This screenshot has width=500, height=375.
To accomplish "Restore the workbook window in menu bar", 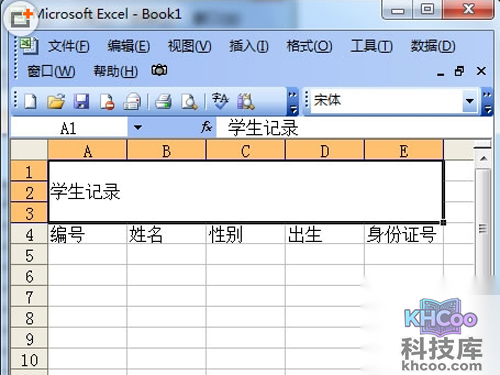I will coord(459,71).
